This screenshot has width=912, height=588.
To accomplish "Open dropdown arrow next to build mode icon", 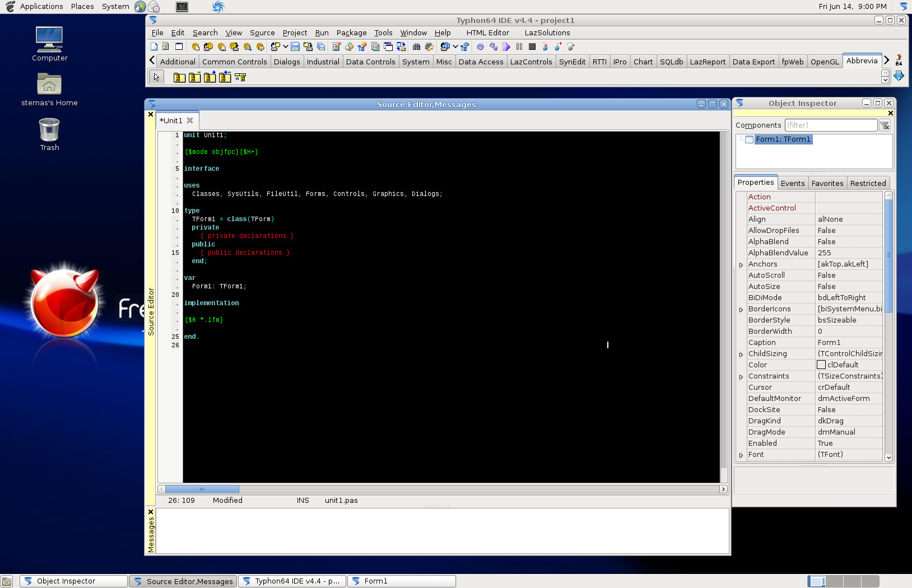I will click(455, 46).
